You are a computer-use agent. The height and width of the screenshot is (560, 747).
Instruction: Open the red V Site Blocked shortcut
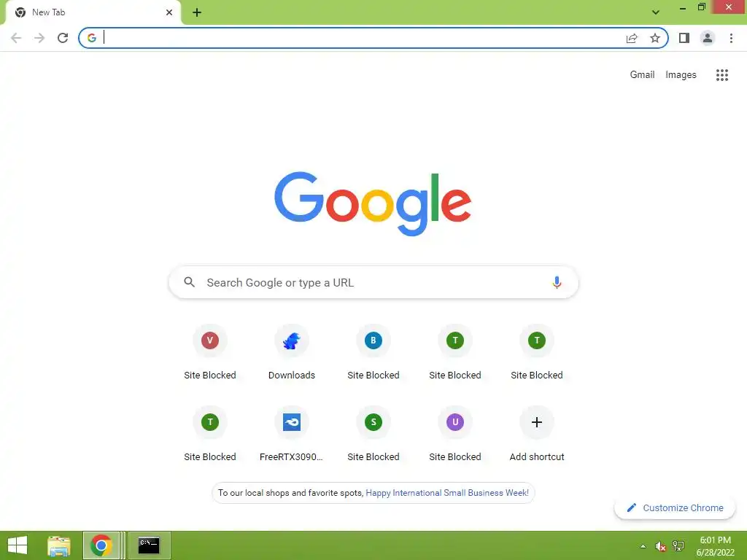click(x=210, y=352)
